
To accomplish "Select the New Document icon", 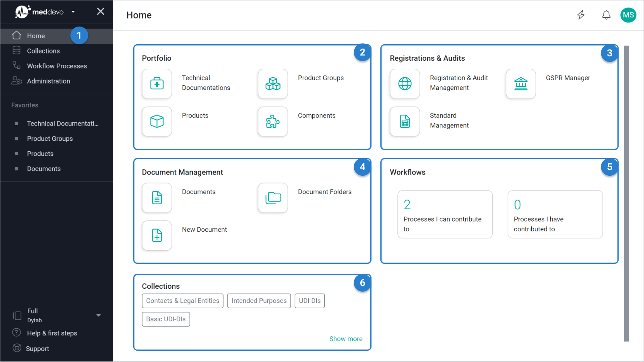I will pyautogui.click(x=157, y=236).
